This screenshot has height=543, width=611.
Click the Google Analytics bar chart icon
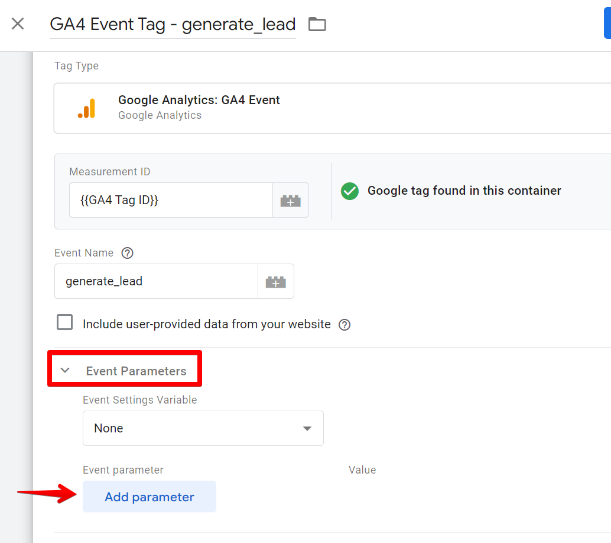pos(87,108)
